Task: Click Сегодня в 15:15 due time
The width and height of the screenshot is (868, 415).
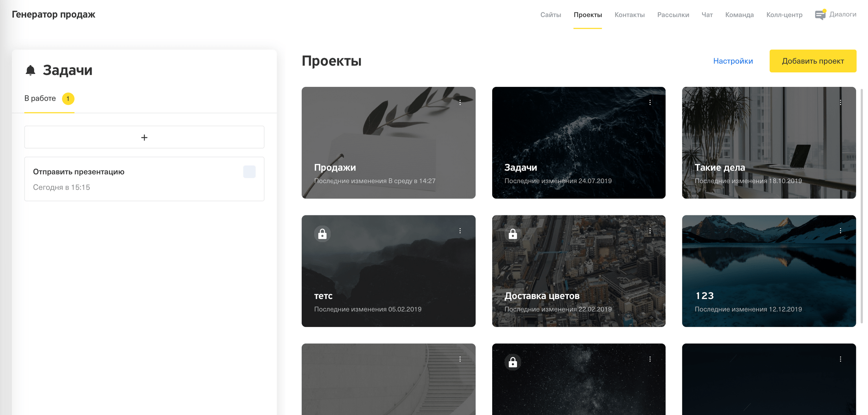Action: (x=61, y=187)
